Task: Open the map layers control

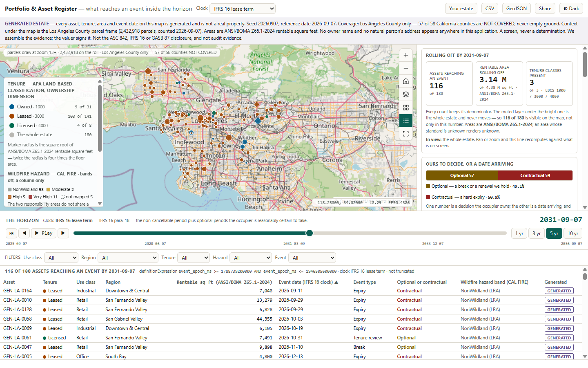Action: [405, 94]
